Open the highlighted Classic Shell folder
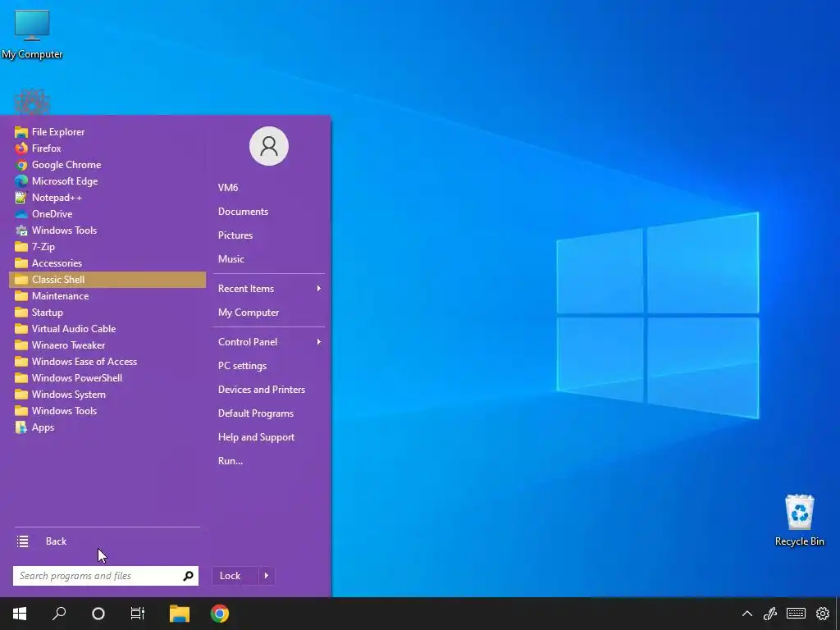The image size is (840, 630). [x=107, y=280]
